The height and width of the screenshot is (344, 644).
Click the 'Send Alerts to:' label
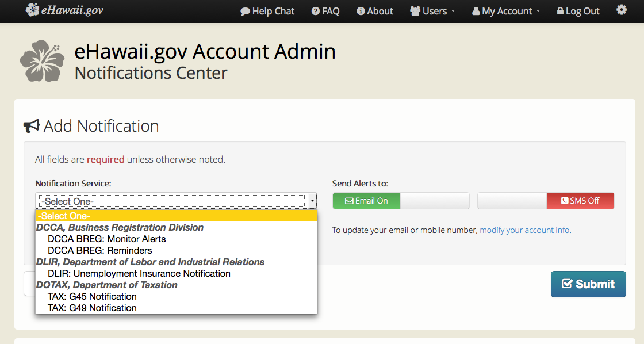tap(360, 184)
